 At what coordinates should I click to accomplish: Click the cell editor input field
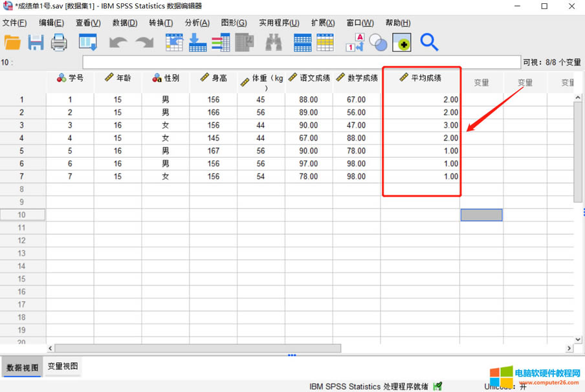tap(301, 62)
